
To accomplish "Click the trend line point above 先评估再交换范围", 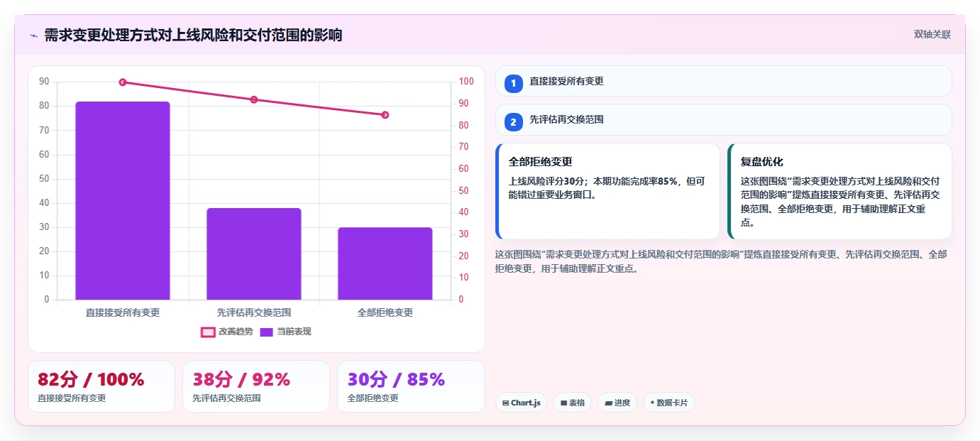I will (x=254, y=99).
